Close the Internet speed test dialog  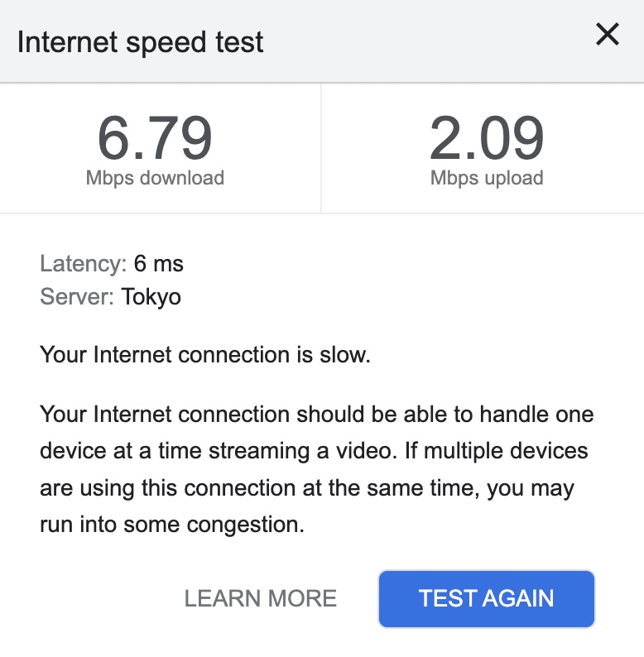tap(608, 35)
